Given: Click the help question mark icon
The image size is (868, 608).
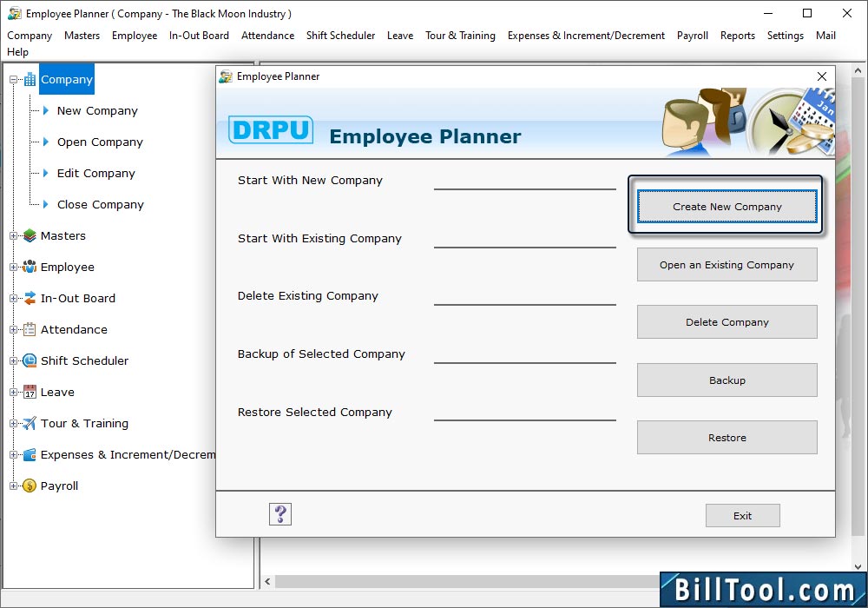Looking at the screenshot, I should [280, 514].
